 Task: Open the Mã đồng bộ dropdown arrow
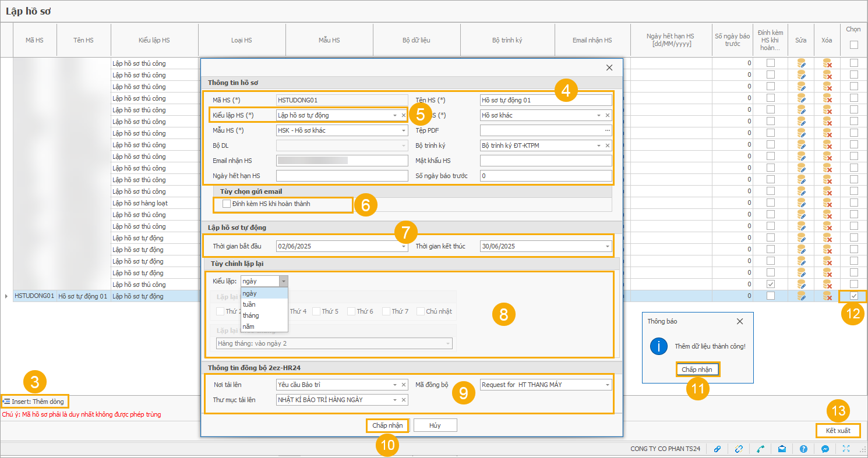pyautogui.click(x=607, y=385)
